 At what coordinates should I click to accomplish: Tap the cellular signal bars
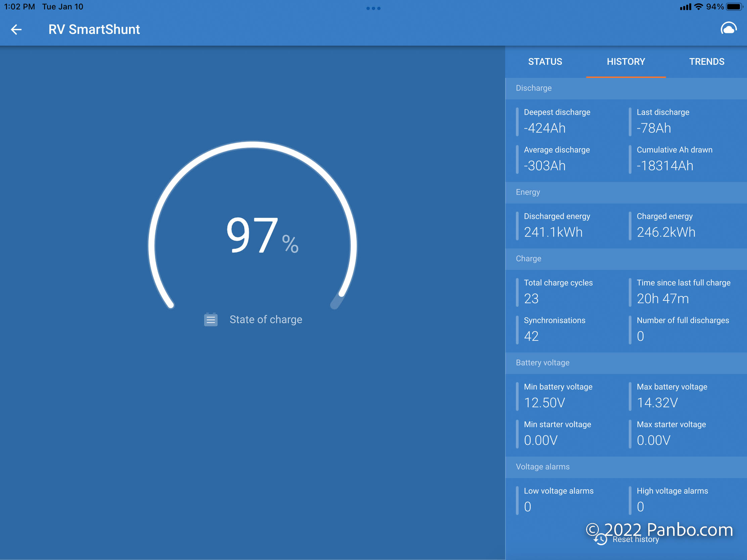[686, 7]
